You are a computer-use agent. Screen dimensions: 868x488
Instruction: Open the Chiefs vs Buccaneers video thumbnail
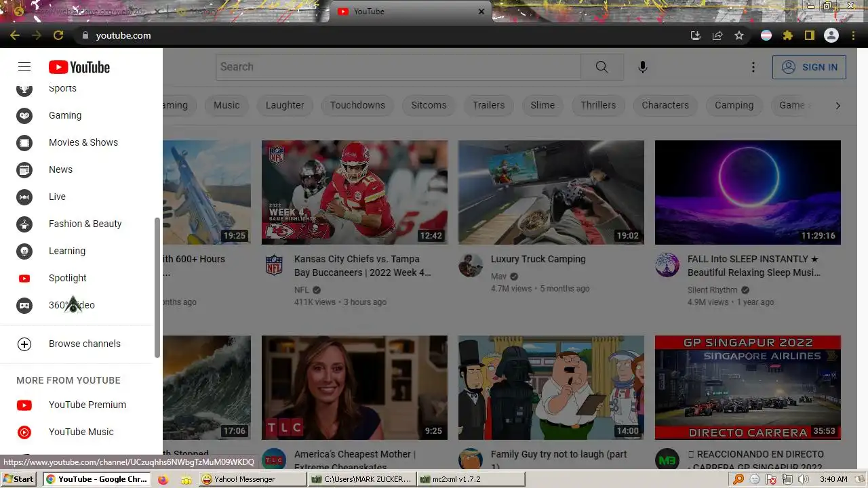355,192
